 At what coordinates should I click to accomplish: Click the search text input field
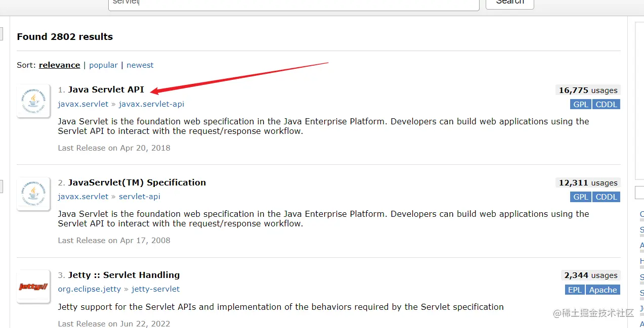pyautogui.click(x=293, y=3)
